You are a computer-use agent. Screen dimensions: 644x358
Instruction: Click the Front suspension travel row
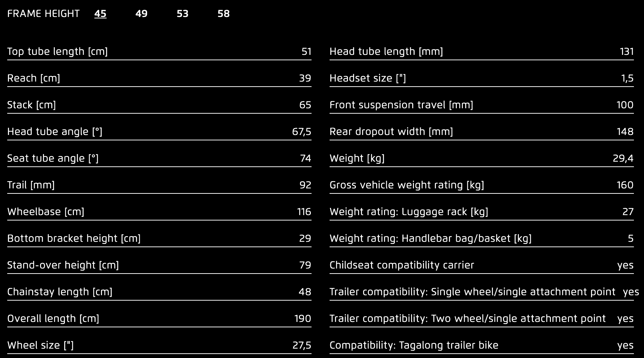(482, 105)
